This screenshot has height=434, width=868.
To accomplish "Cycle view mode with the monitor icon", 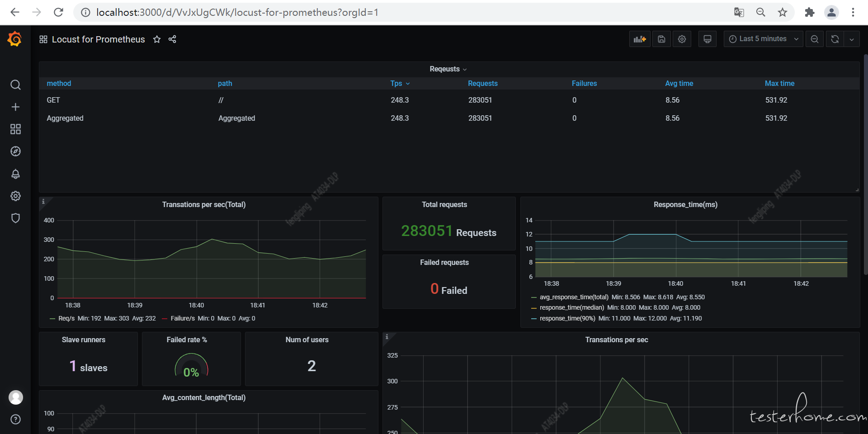I will coord(708,39).
